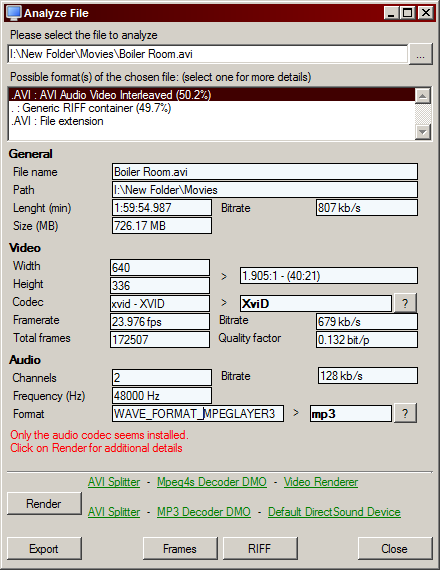Click the browse file '...' button
The image size is (440, 570).
tap(420, 54)
